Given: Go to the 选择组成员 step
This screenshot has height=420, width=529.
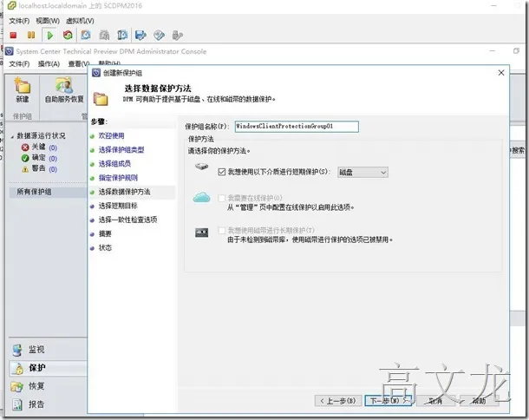Looking at the screenshot, I should click(114, 164).
